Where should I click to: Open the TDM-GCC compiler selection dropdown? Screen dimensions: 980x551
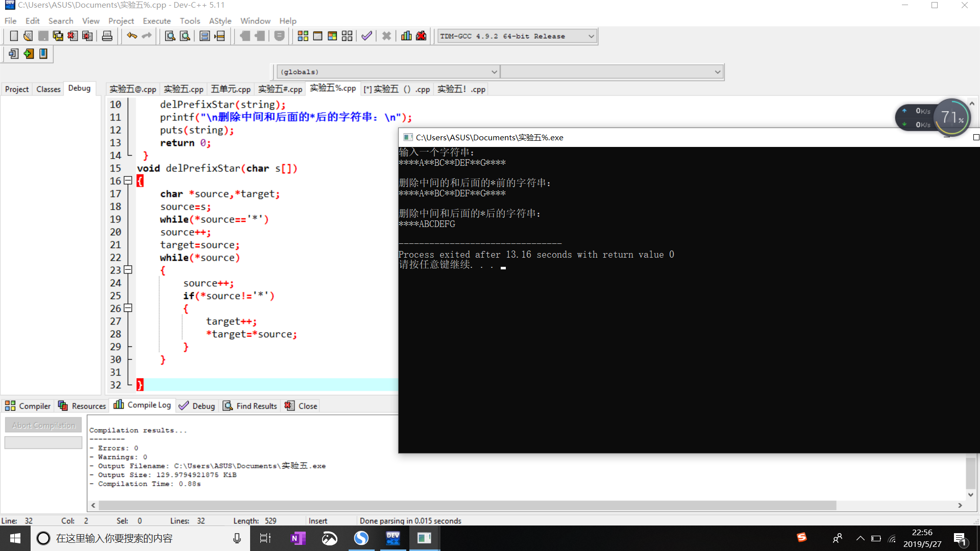click(x=591, y=36)
